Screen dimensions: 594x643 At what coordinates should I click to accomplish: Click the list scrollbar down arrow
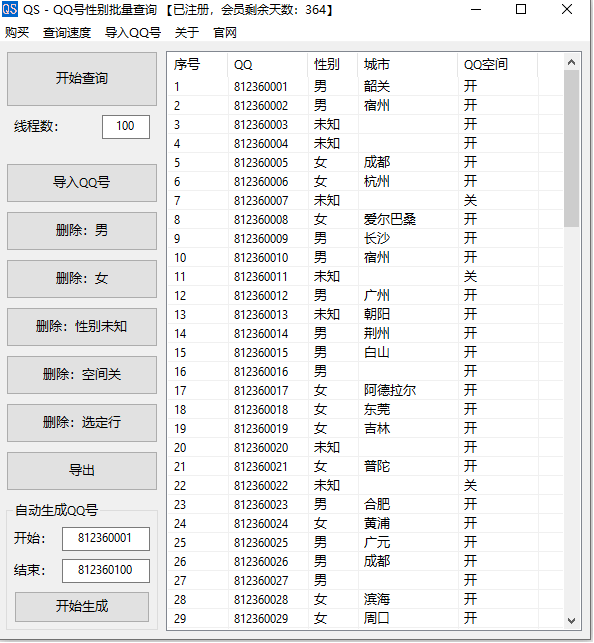(x=571, y=620)
